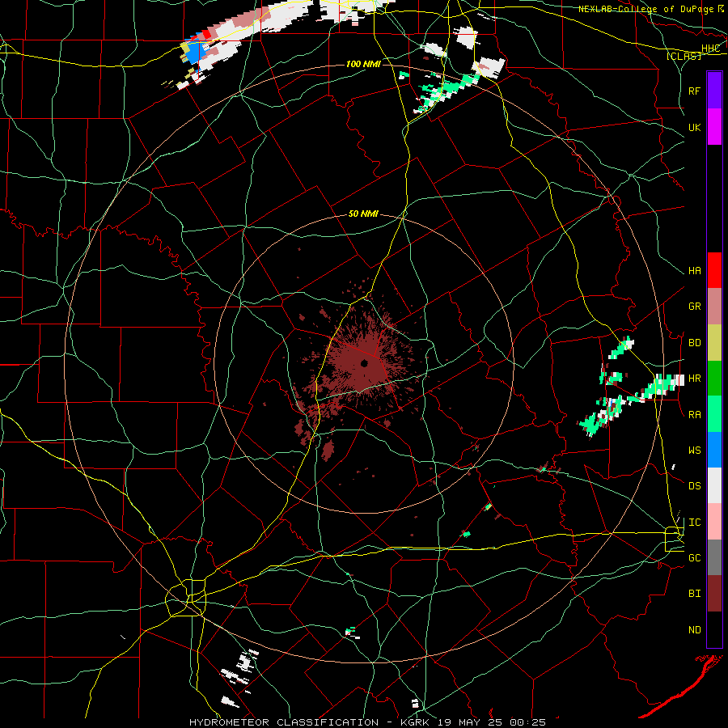Click the BD legend label text
728x728 pixels.
(695, 343)
